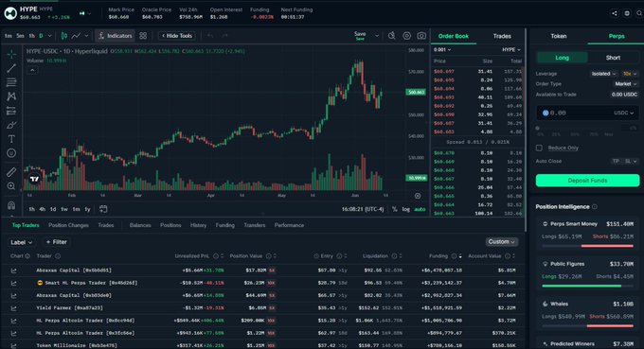Screen dimensions: 644x349
Task: Open the forecasting and measurement tools
Action: pyautogui.click(x=11, y=111)
